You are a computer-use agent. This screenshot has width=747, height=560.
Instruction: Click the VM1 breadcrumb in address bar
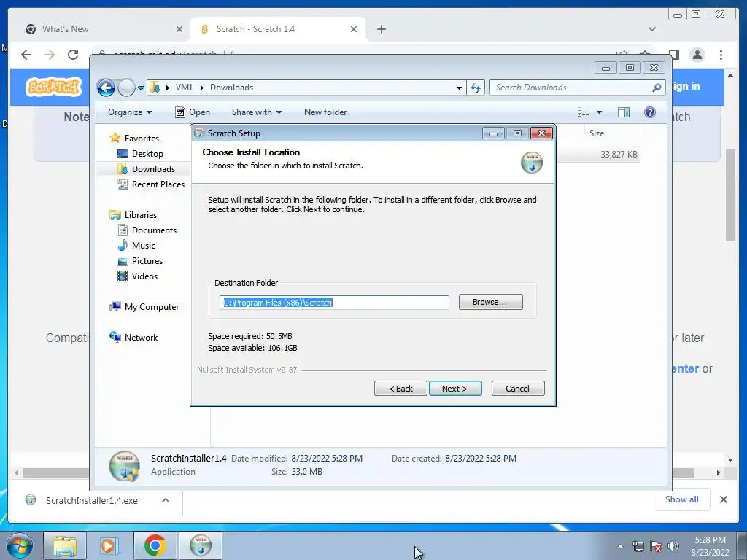(184, 87)
